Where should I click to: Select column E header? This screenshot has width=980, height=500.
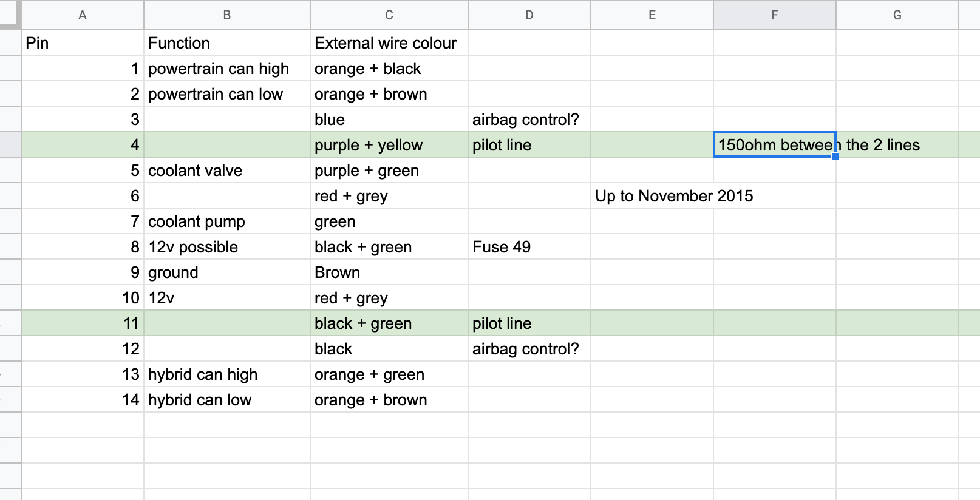[x=652, y=15]
